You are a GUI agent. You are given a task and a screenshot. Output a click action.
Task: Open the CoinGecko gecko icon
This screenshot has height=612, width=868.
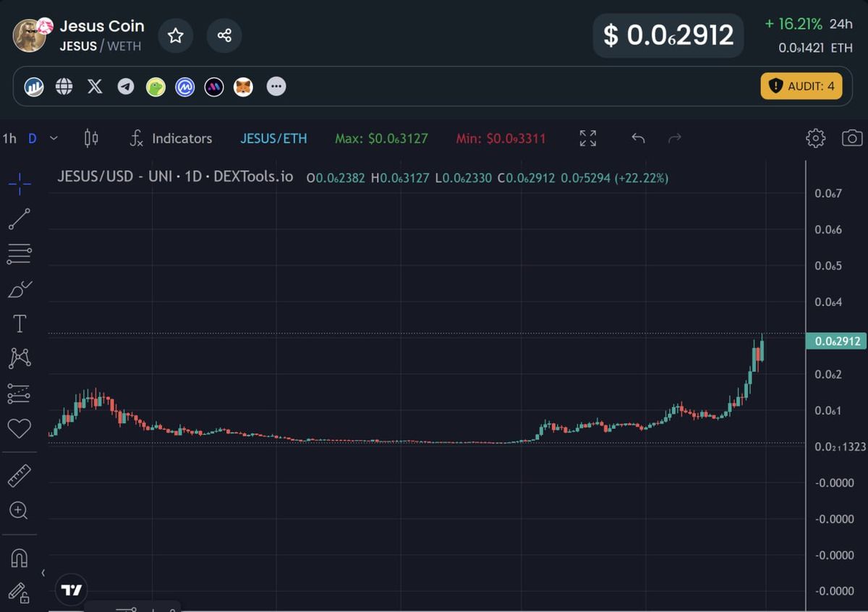(x=156, y=88)
